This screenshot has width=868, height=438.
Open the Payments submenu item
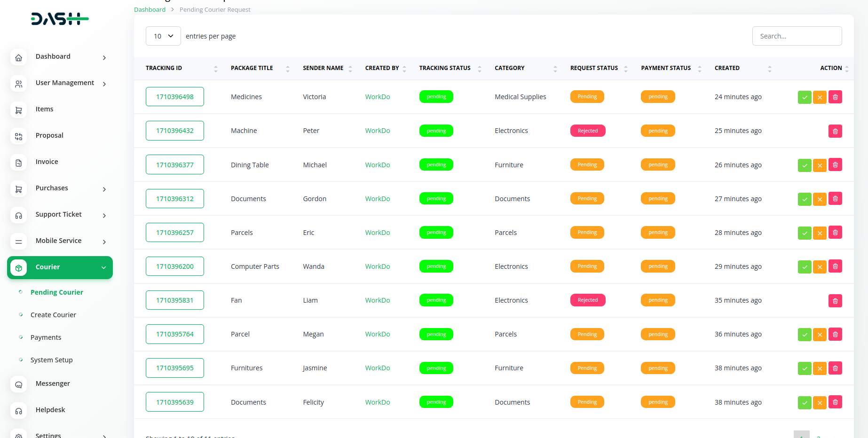(x=46, y=337)
